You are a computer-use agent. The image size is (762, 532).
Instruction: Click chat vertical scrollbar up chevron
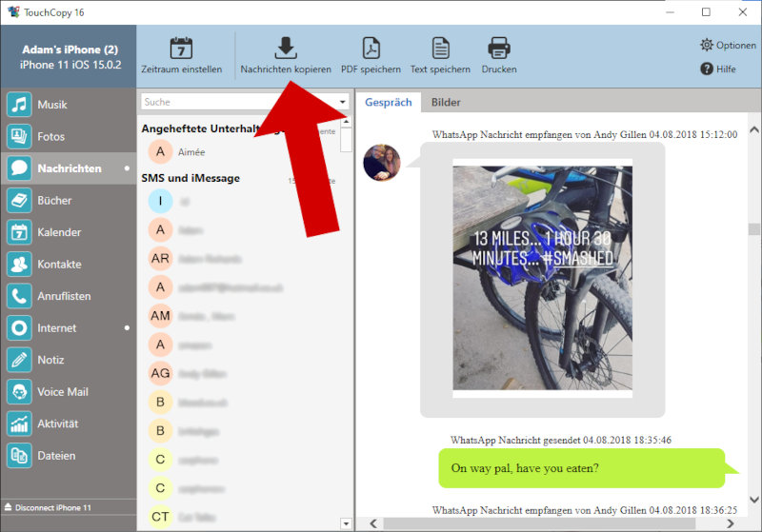pyautogui.click(x=754, y=129)
